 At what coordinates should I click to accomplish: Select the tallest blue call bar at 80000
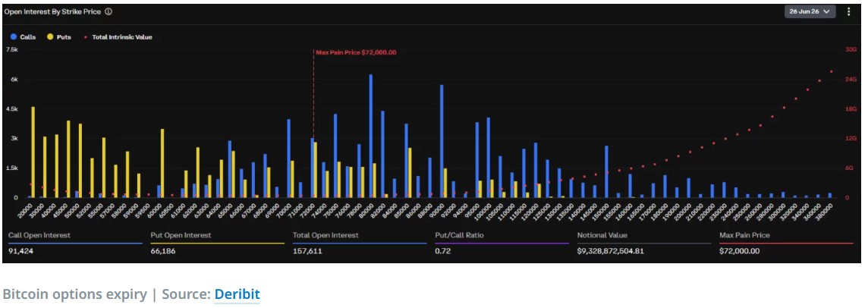click(x=371, y=136)
